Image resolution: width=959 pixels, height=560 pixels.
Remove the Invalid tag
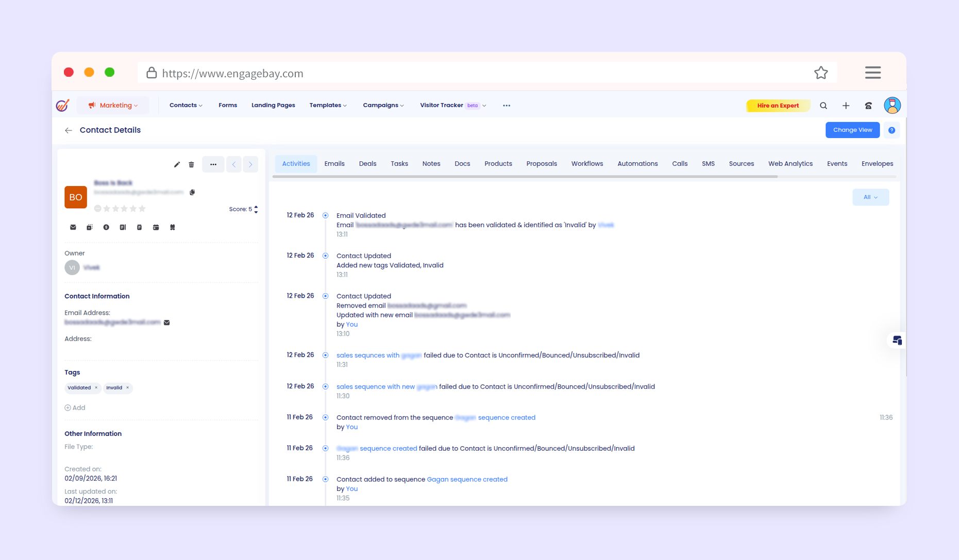pyautogui.click(x=127, y=388)
